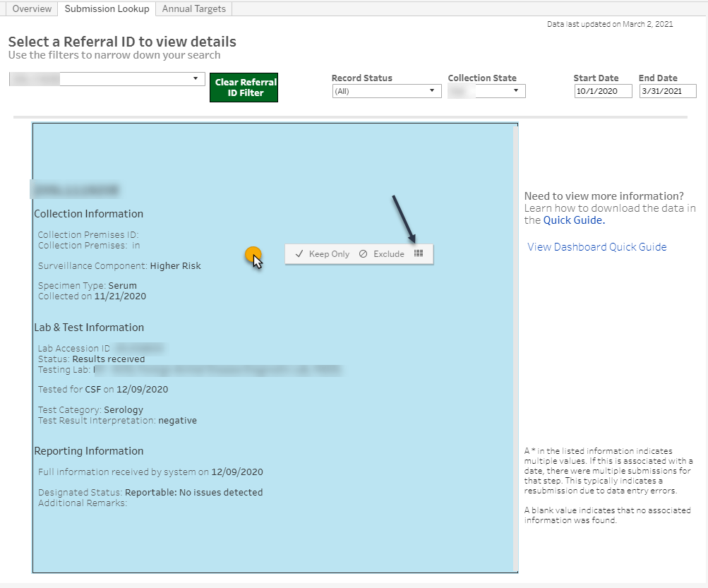Click the Select a Referral ID heading

point(122,42)
